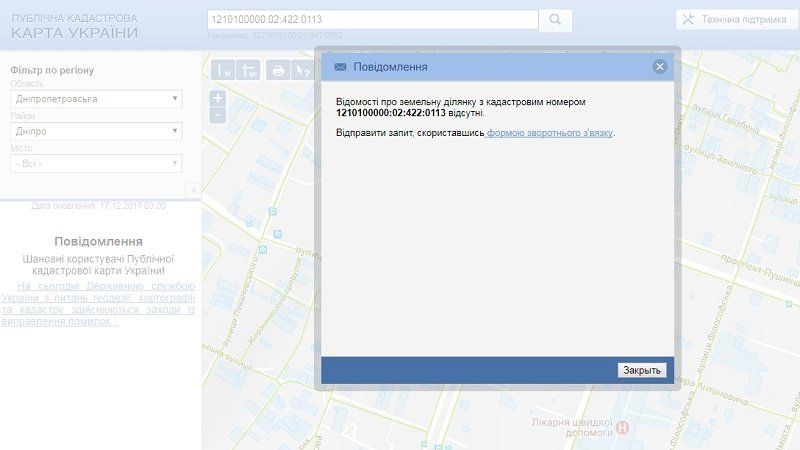Click the magnifier search button
The image size is (800, 450).
click(x=555, y=20)
